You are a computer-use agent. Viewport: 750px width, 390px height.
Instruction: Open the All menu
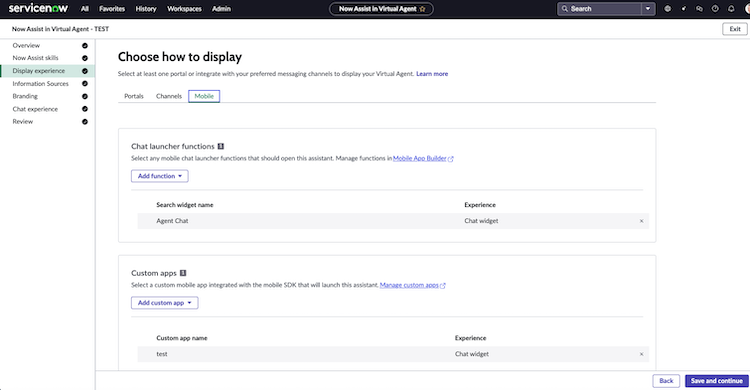click(85, 9)
